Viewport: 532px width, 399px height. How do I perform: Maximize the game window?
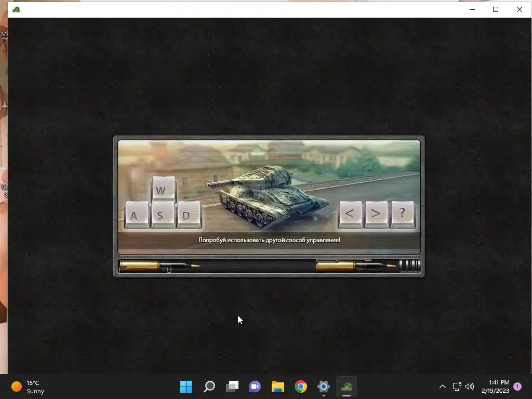click(x=495, y=9)
